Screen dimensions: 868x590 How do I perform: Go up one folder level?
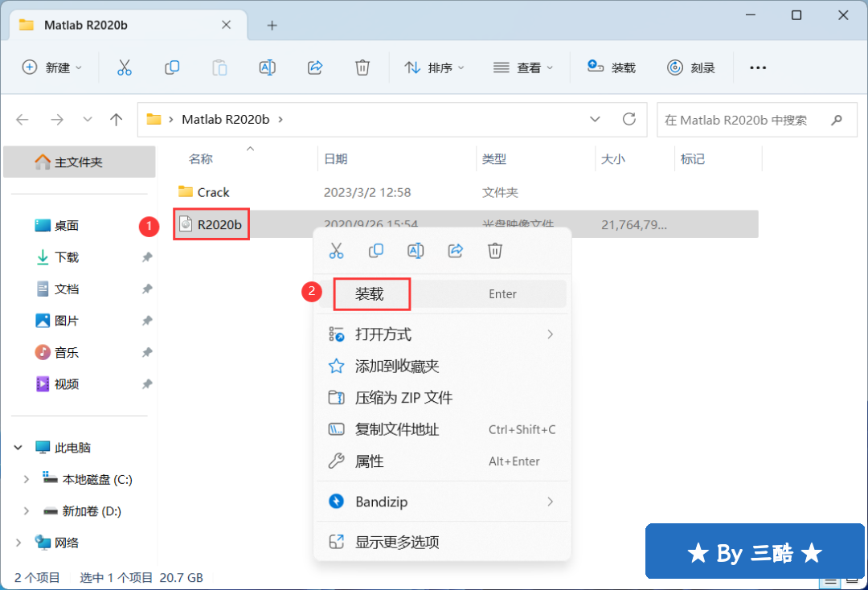click(117, 120)
